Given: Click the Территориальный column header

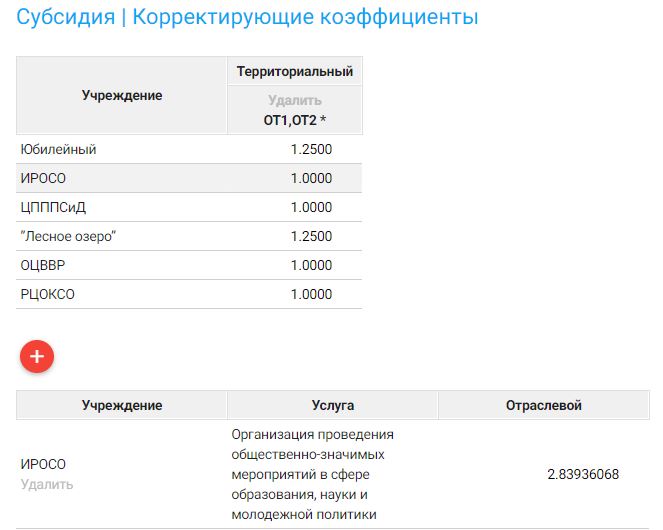Looking at the screenshot, I should pyautogui.click(x=294, y=72).
